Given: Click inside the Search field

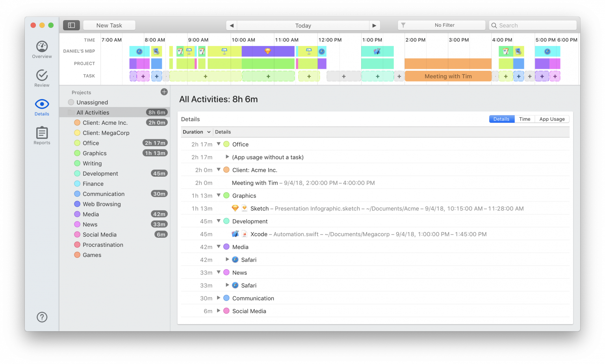Looking at the screenshot, I should 533,25.
